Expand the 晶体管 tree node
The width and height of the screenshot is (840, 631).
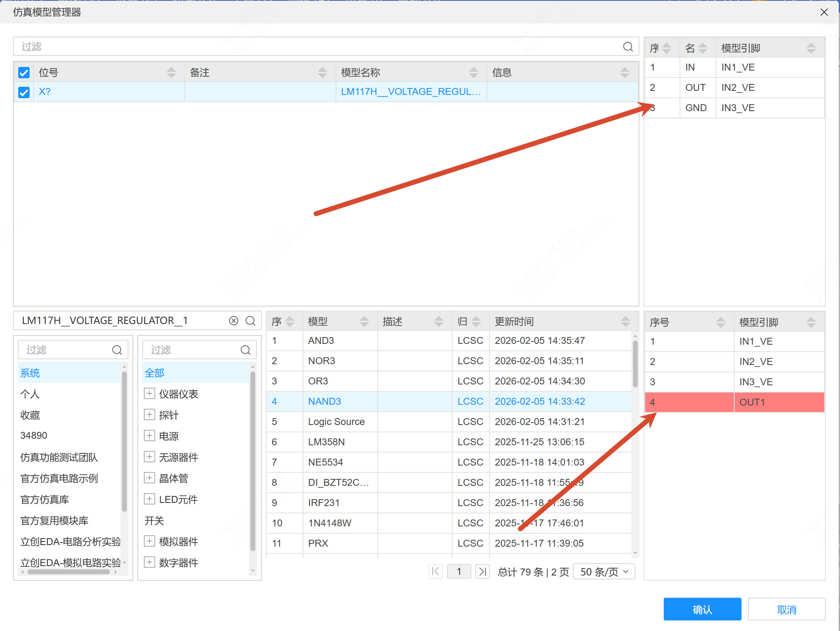pos(149,478)
